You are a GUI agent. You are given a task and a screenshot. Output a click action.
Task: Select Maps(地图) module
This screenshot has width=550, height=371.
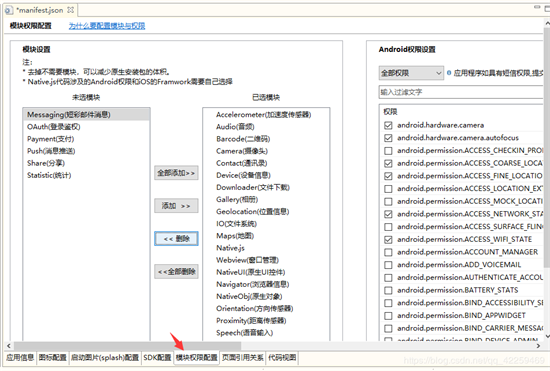click(x=266, y=236)
